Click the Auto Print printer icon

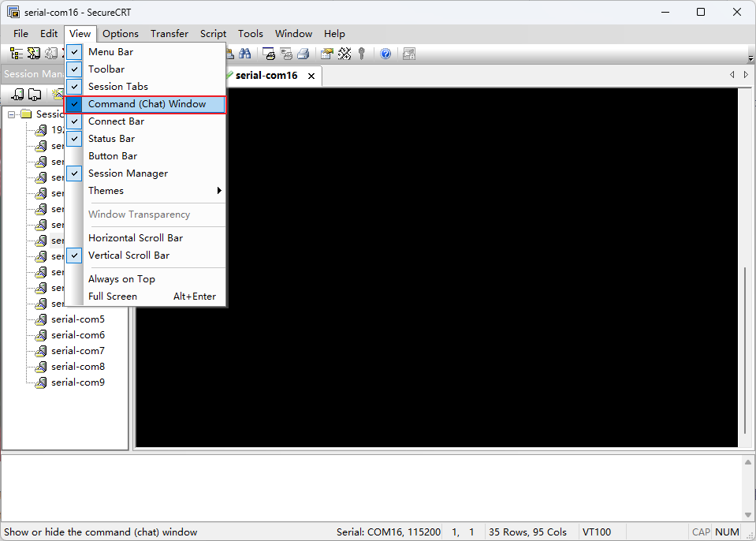tap(304, 54)
